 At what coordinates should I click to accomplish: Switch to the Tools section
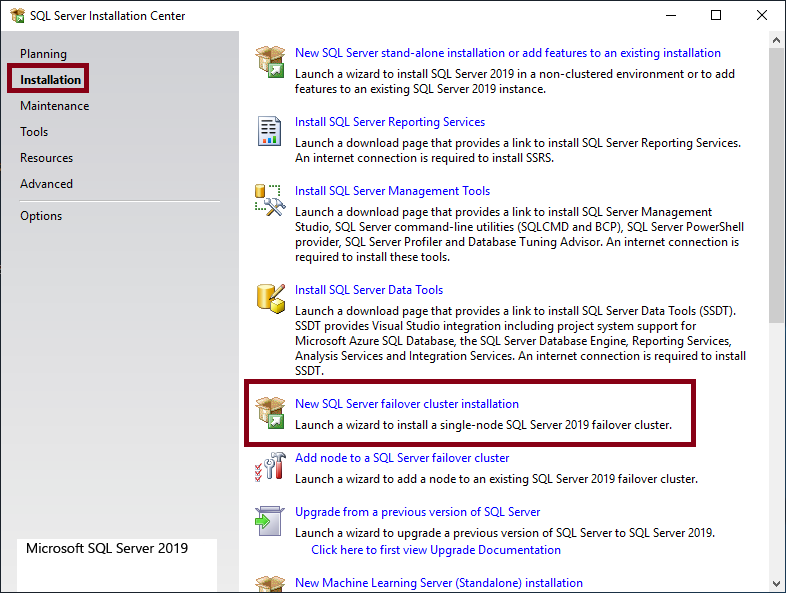pyautogui.click(x=34, y=132)
